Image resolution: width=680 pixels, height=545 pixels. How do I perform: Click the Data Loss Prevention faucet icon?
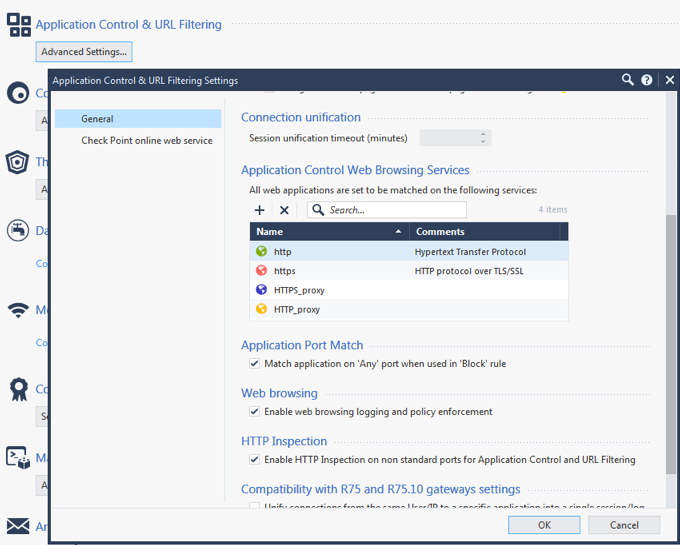click(x=18, y=230)
